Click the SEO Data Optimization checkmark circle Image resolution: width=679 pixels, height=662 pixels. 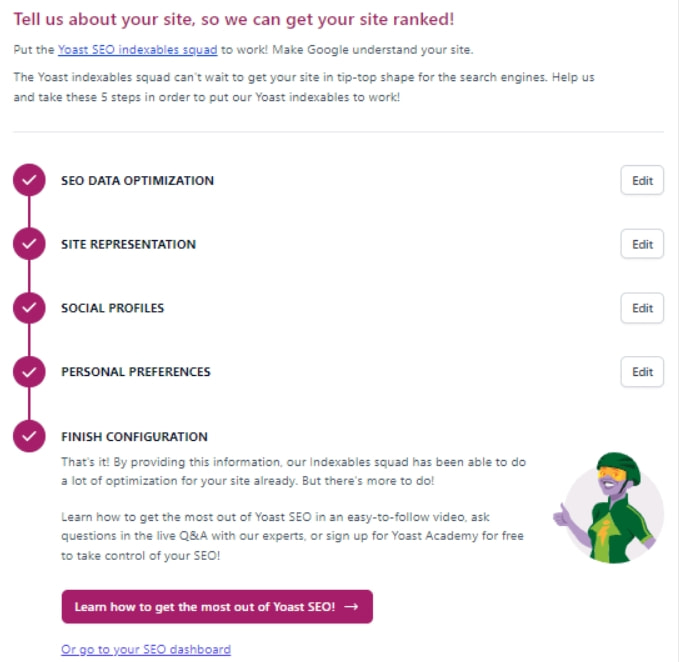point(29,181)
